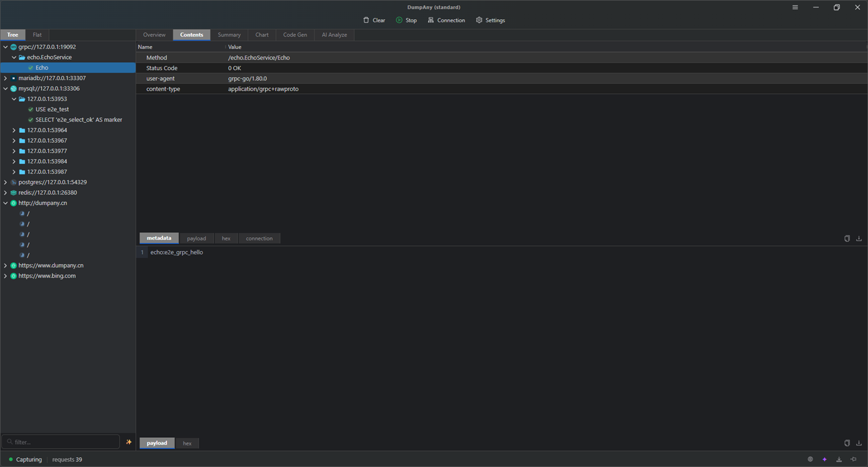Click the green globe icon for http://dumpany.cn
The height and width of the screenshot is (467, 868).
[x=14, y=203]
